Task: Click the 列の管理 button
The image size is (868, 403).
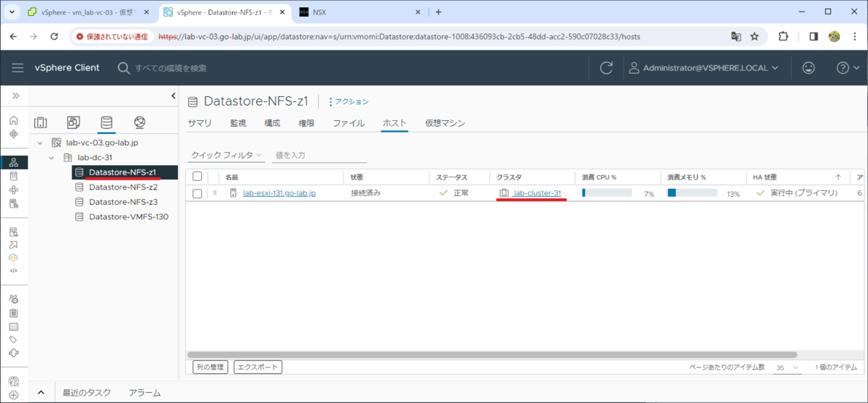Action: pos(210,368)
